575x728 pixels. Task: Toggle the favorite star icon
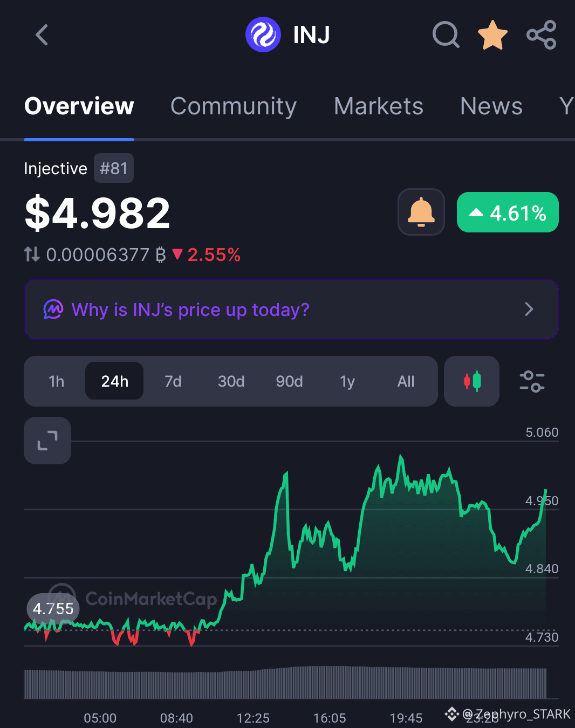pyautogui.click(x=493, y=35)
